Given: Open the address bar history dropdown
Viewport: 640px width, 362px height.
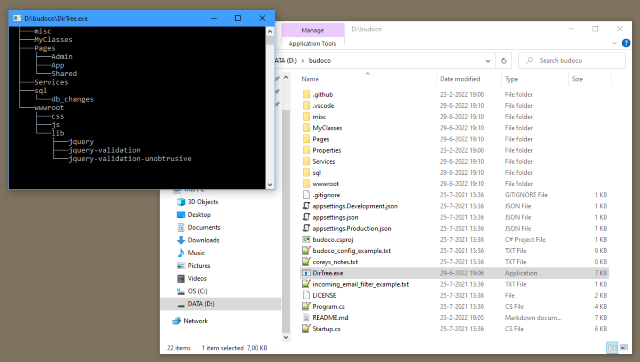Looking at the screenshot, I should (488, 60).
